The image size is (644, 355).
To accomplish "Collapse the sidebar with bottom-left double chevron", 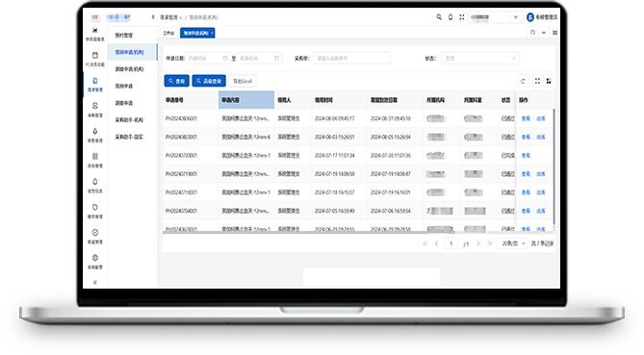I will coord(95,282).
